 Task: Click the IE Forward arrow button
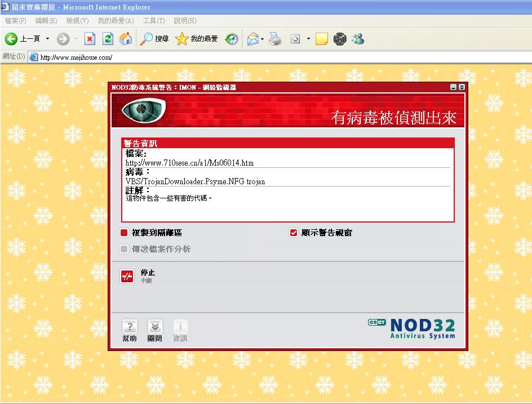63,39
